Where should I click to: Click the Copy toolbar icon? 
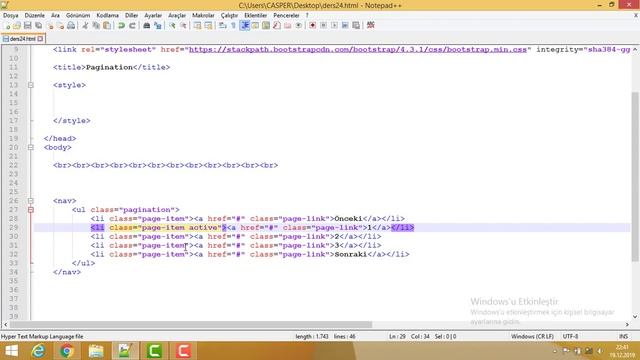pyautogui.click(x=96, y=25)
